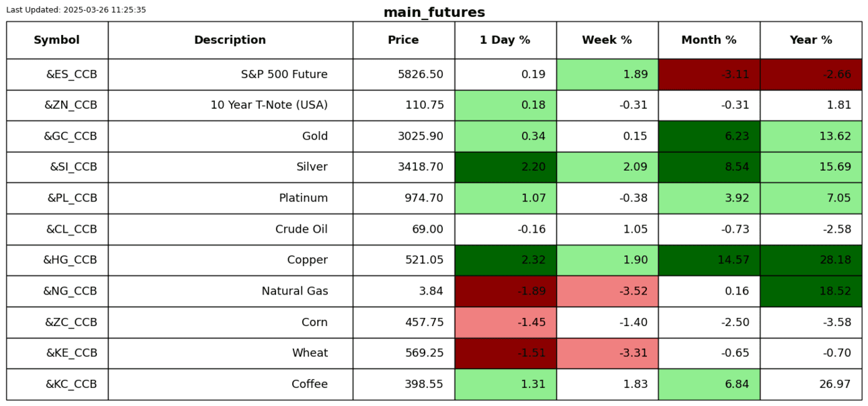Click the Last Updated timestamp text

point(76,10)
